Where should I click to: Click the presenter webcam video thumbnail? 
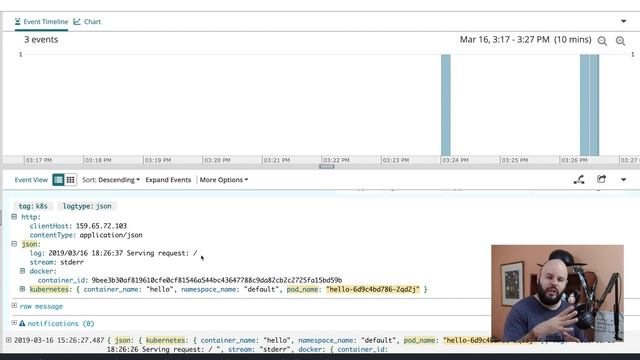(x=558, y=293)
